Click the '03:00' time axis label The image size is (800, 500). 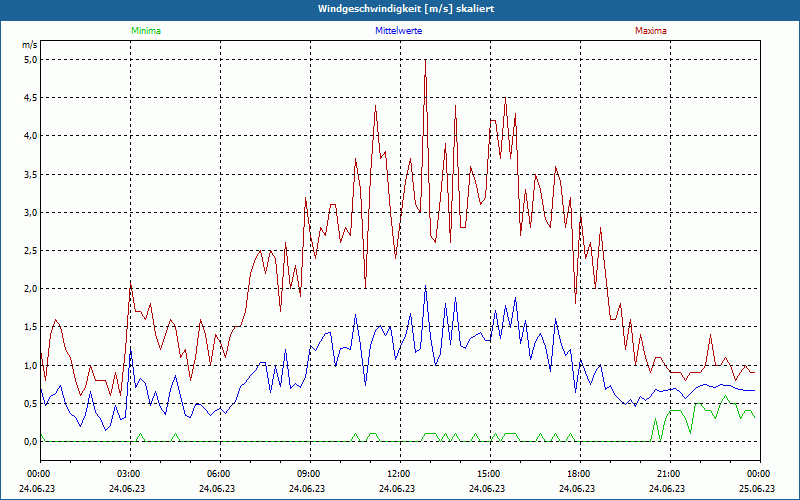(128, 474)
